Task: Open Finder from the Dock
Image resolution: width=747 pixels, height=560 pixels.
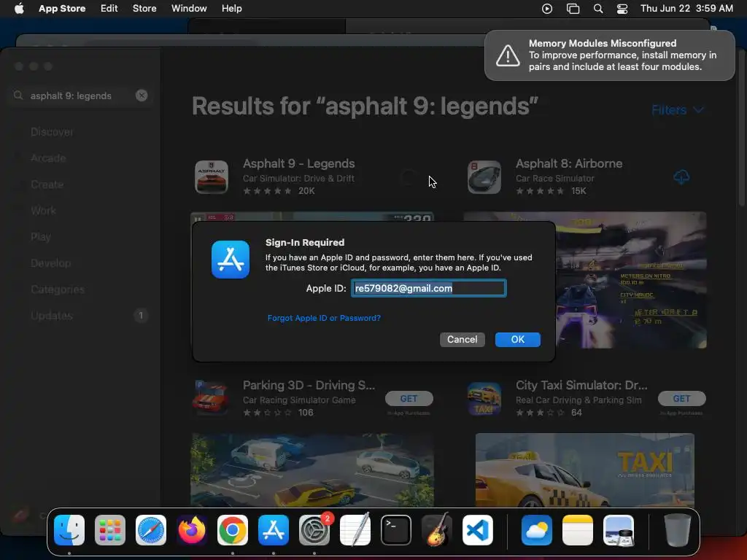Action: coord(69,530)
